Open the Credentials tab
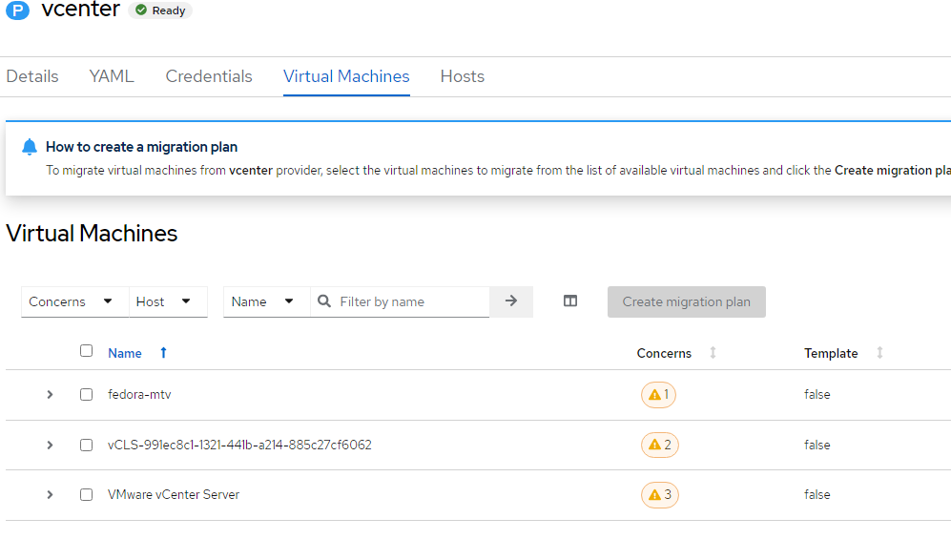951x560 pixels. (x=209, y=76)
